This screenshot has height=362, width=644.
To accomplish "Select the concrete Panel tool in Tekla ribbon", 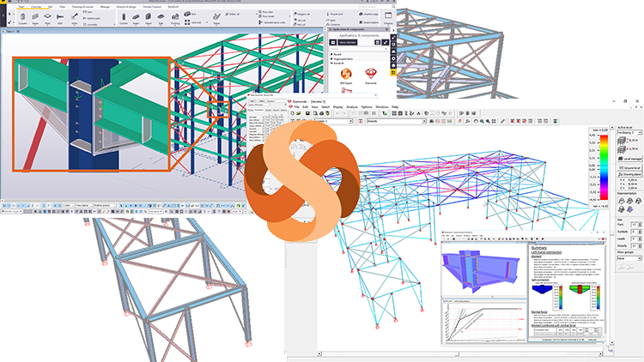I will 149,18.
